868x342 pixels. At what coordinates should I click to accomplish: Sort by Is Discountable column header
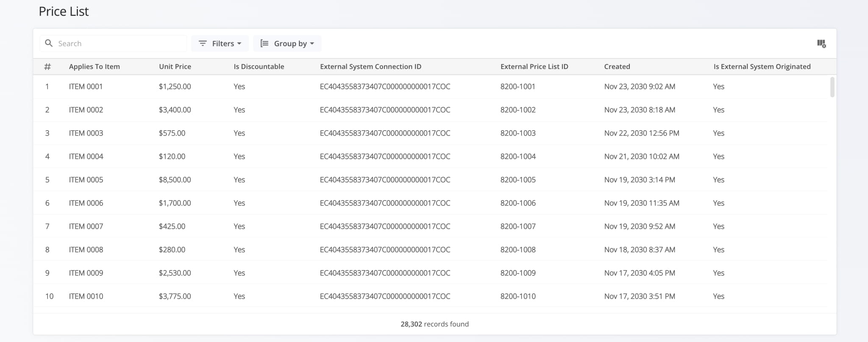(259, 67)
